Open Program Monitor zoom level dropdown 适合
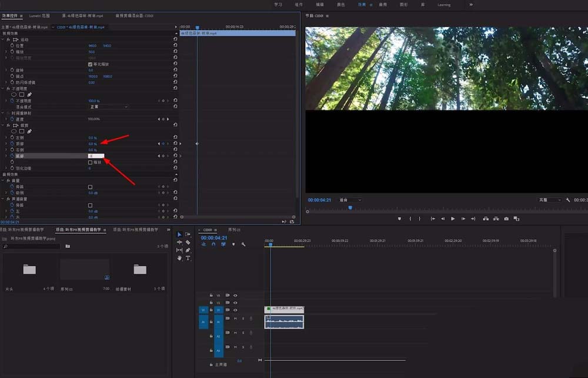This screenshot has width=588, height=378. point(350,200)
